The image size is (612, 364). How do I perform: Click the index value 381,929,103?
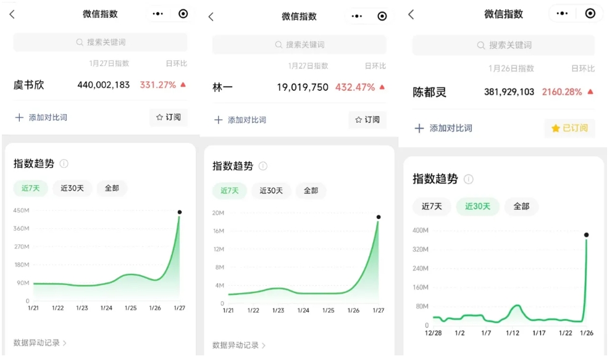(x=509, y=92)
